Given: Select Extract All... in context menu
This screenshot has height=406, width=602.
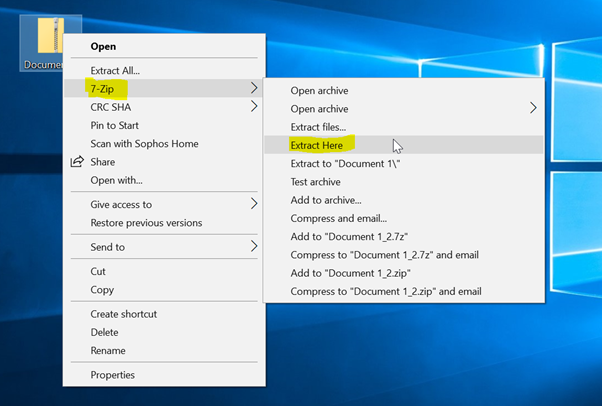Looking at the screenshot, I should (x=115, y=71).
